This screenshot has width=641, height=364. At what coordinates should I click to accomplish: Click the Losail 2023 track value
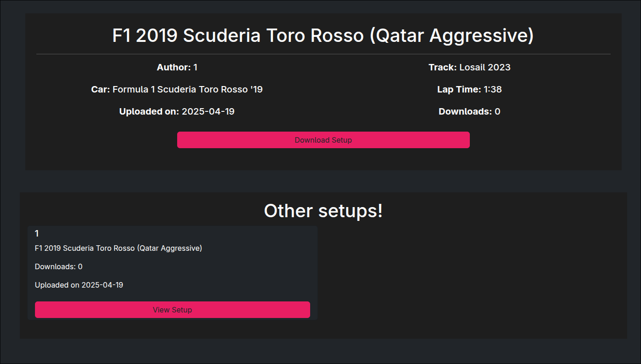pos(485,67)
